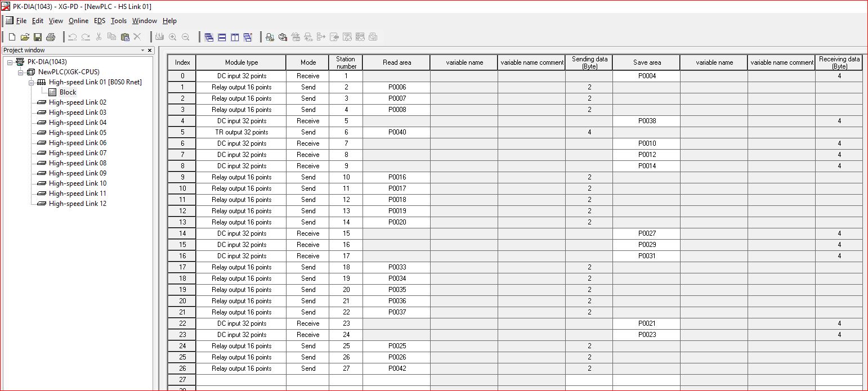The image size is (868, 391).
Task: Click the Connect to PLC toolbar icon
Action: click(270, 37)
